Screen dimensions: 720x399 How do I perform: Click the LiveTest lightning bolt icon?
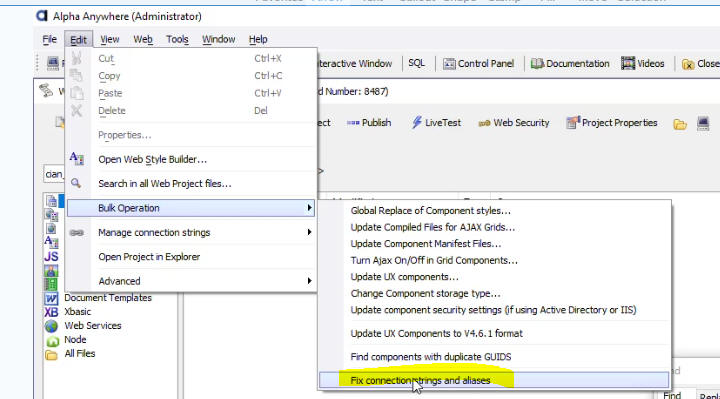point(416,122)
